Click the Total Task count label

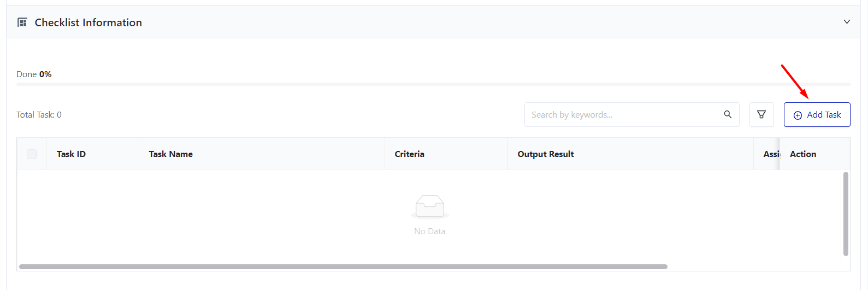click(39, 115)
